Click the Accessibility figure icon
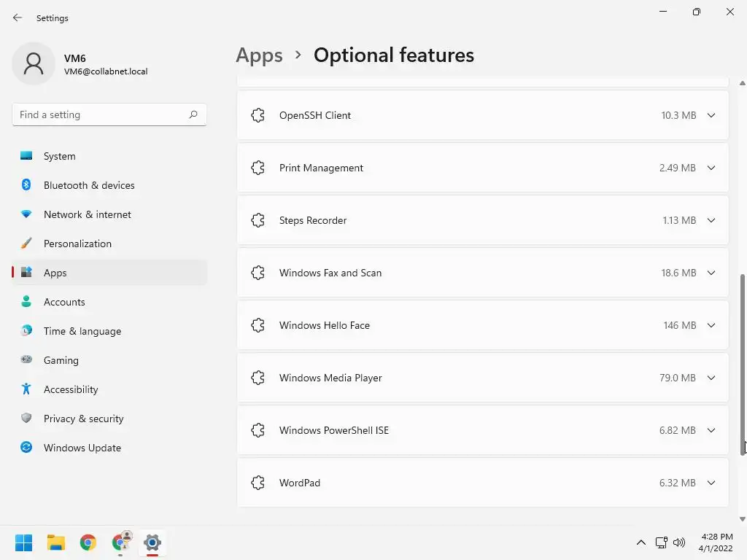Image resolution: width=747 pixels, height=560 pixels. (26, 389)
